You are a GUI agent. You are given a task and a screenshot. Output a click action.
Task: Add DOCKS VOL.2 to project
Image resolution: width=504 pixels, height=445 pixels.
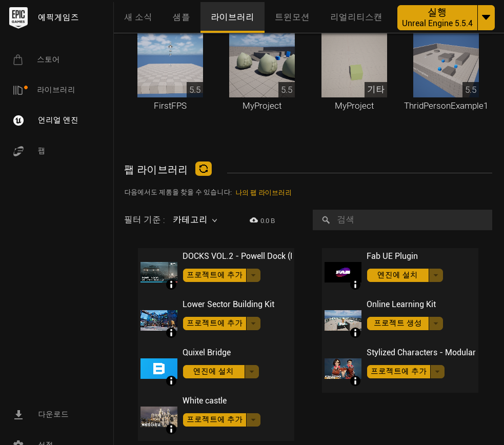(x=214, y=275)
